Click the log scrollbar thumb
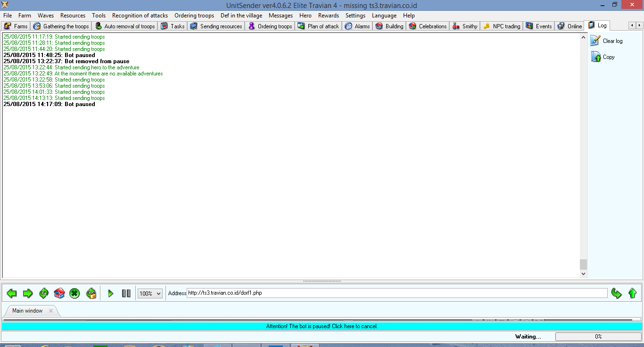The height and width of the screenshot is (347, 644). [x=584, y=264]
